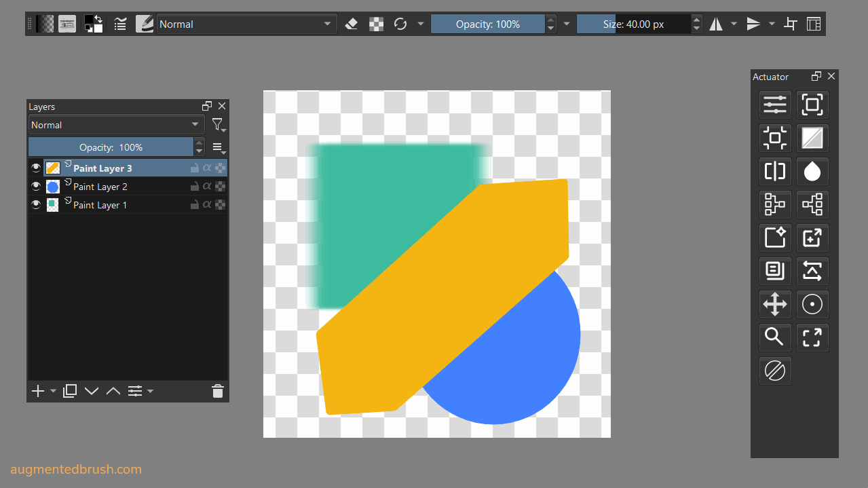Viewport: 868px width, 488px height.
Task: Toggle the lock on Paint Layer 1
Action: coord(195,205)
